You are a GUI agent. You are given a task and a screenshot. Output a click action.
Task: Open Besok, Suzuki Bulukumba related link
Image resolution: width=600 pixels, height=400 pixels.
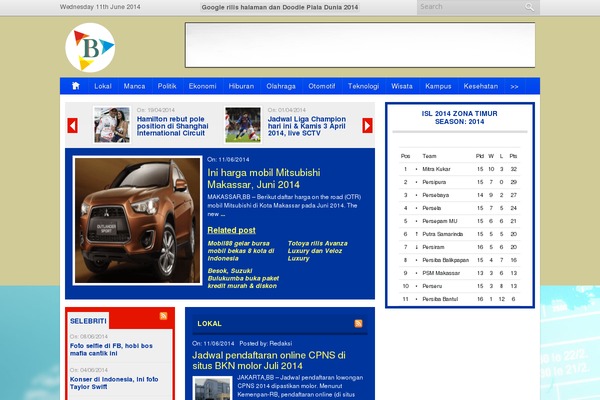pos(243,278)
